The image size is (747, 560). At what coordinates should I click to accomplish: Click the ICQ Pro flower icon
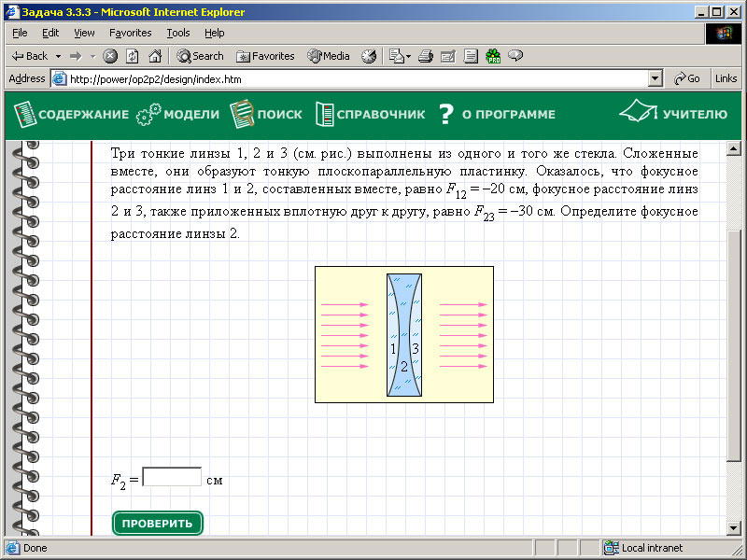493,56
